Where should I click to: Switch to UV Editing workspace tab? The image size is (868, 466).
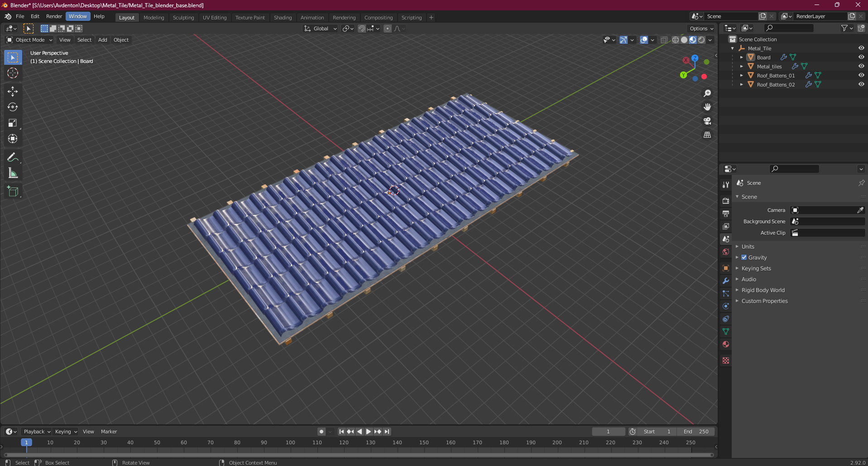tap(215, 18)
